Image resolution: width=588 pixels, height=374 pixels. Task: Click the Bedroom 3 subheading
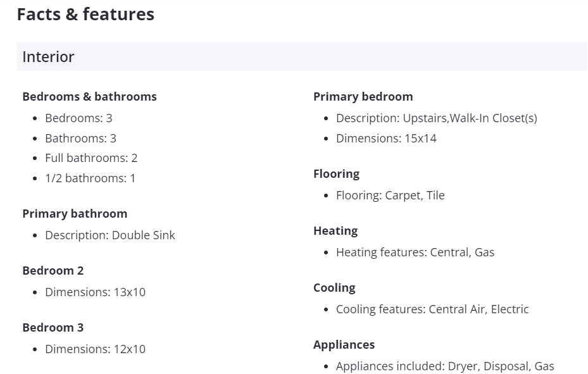[x=53, y=328]
